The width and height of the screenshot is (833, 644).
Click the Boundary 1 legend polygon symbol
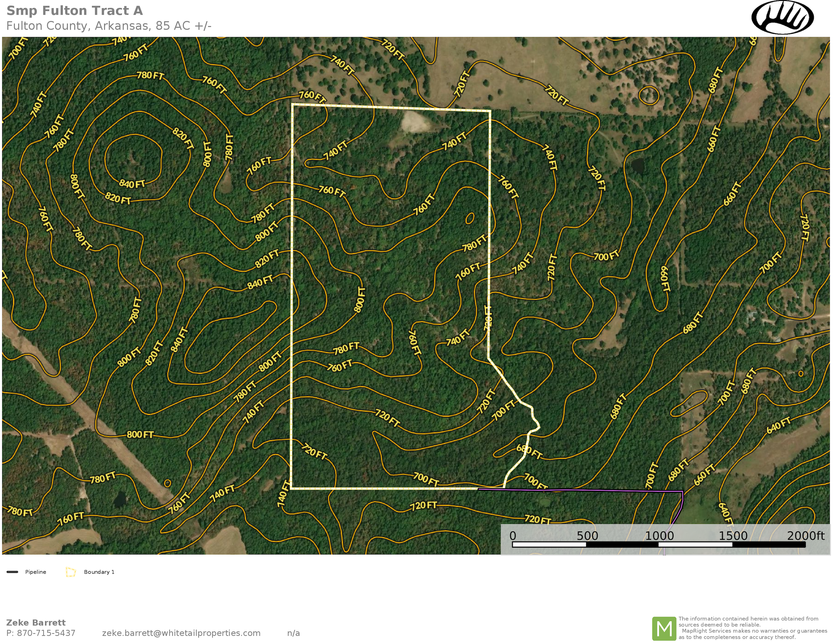pos(71,572)
